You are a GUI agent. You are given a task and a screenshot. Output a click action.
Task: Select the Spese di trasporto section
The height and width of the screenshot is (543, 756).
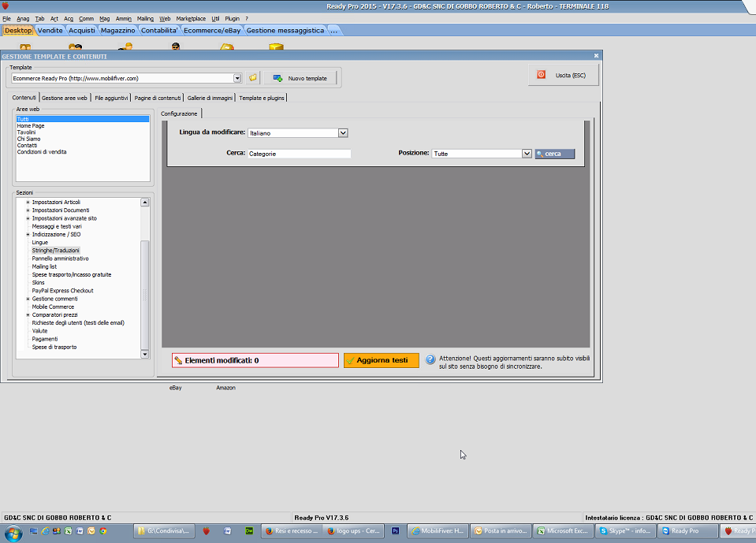coord(54,347)
